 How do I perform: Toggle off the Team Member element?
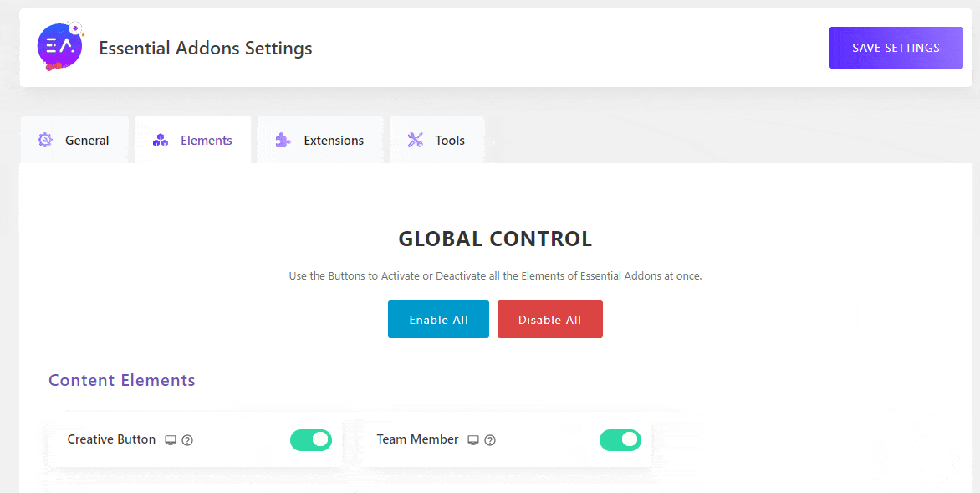[x=620, y=439]
